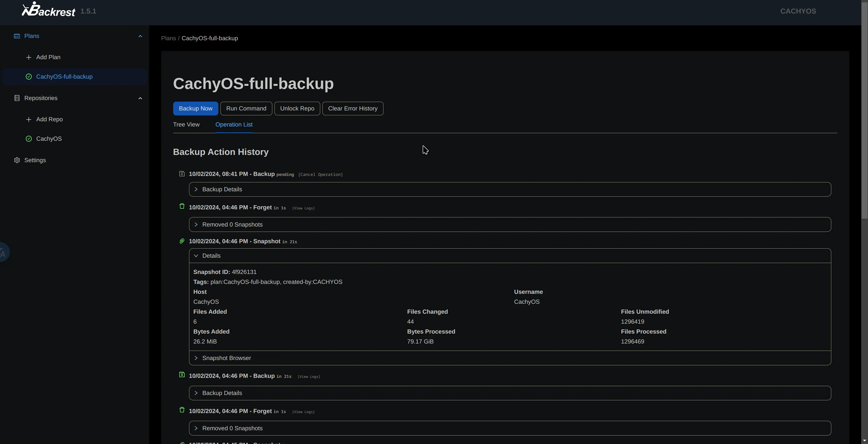Expand Backup Details of 04:46 PM backup
Screen dimensions: 868x444
(510, 393)
